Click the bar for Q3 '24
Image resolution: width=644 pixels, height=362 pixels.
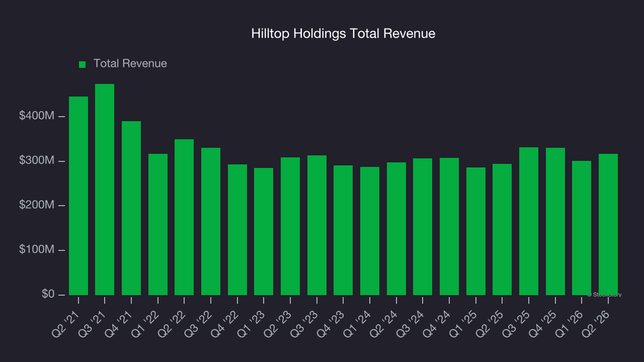423,227
